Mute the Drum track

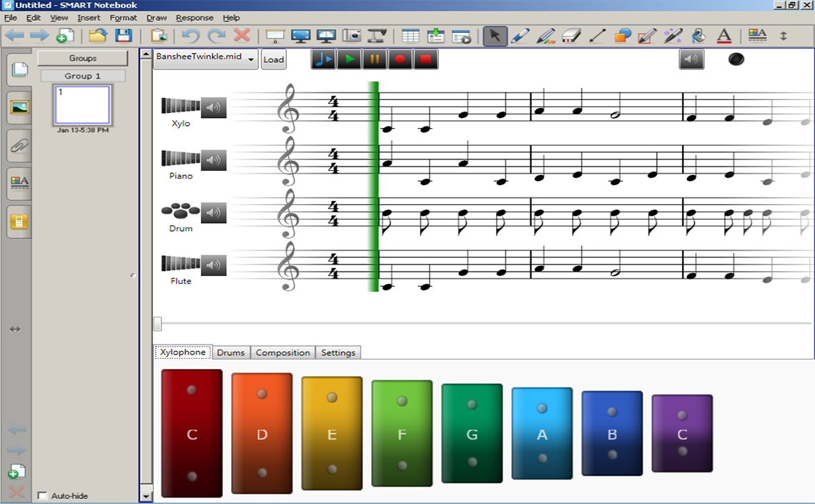[x=214, y=212]
